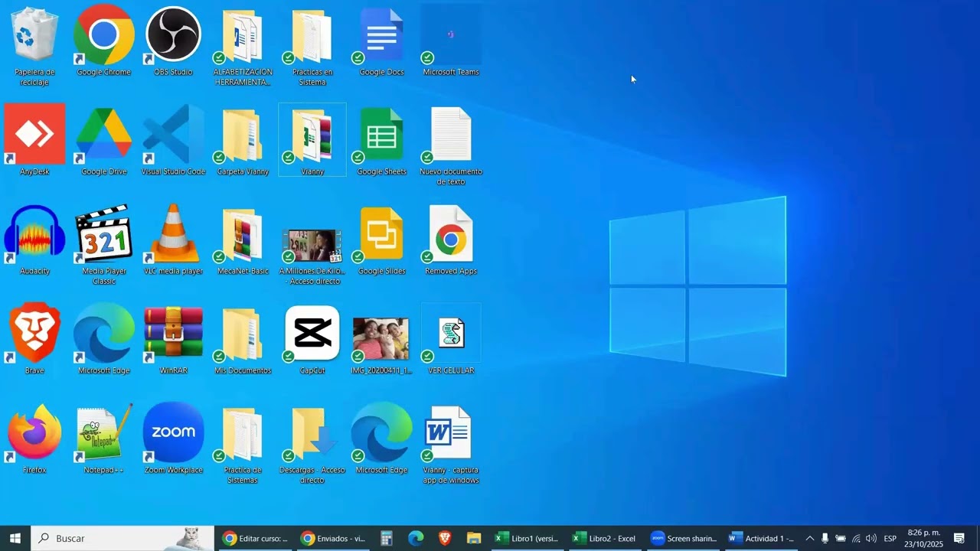Open File Explorer from the taskbar
Image resolution: width=980 pixels, height=551 pixels.
coord(474,538)
